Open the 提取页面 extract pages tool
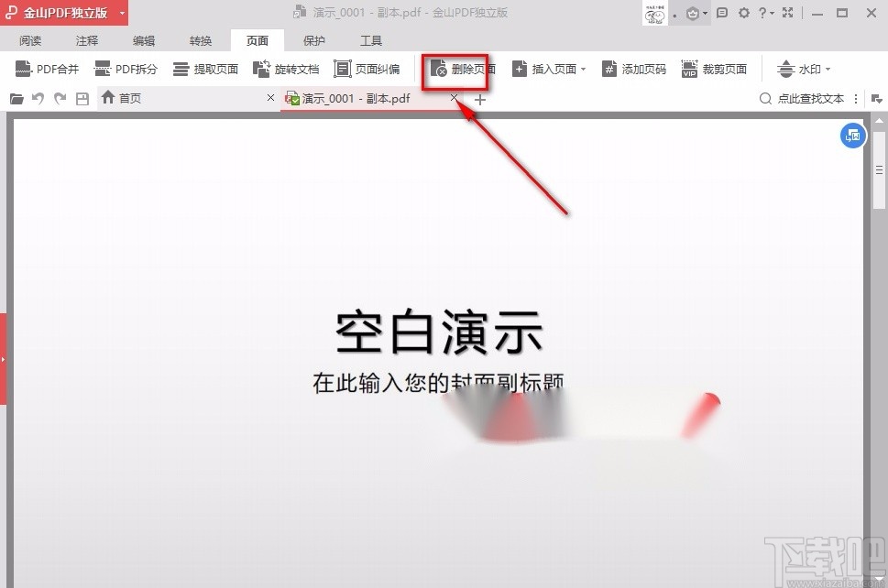This screenshot has width=888, height=588. 205,68
